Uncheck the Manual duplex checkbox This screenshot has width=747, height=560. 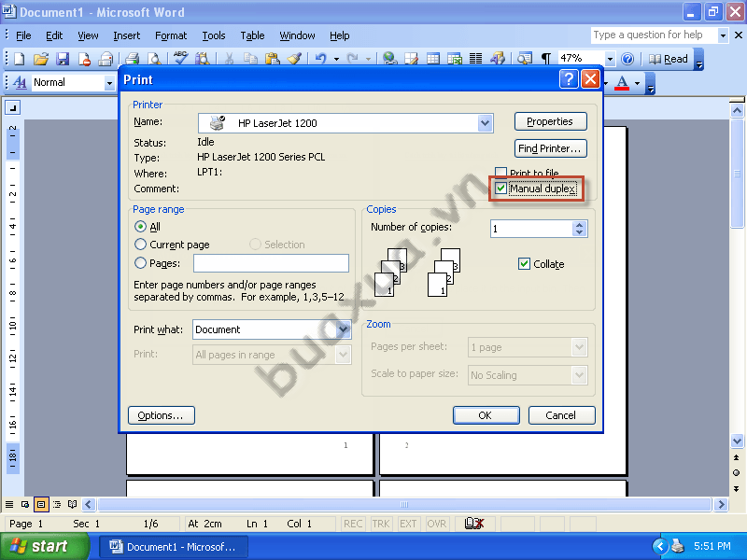(x=500, y=189)
